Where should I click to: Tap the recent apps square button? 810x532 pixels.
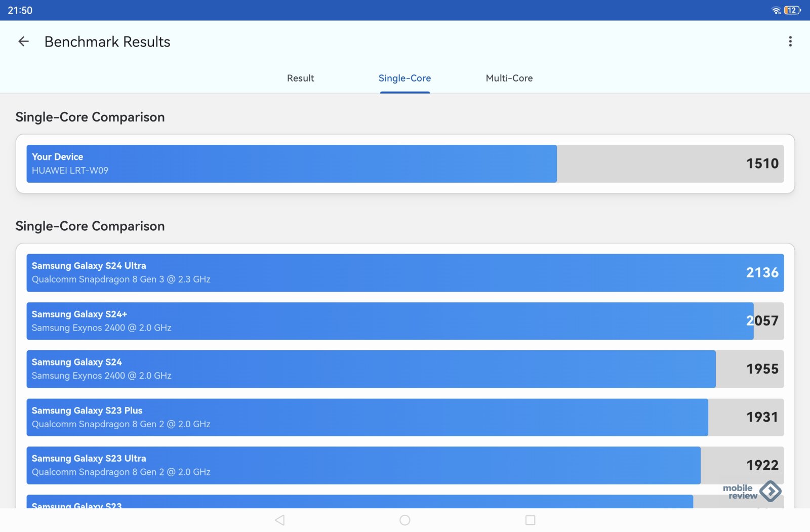[x=530, y=520]
